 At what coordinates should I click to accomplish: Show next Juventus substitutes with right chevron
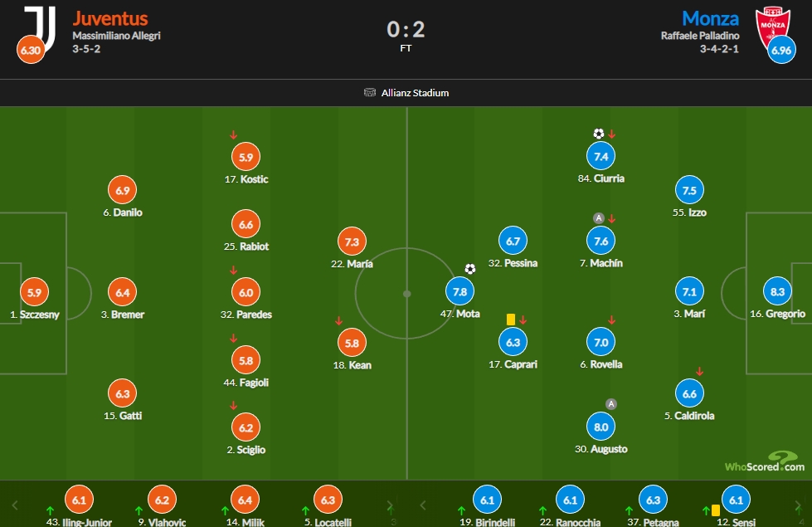390,505
